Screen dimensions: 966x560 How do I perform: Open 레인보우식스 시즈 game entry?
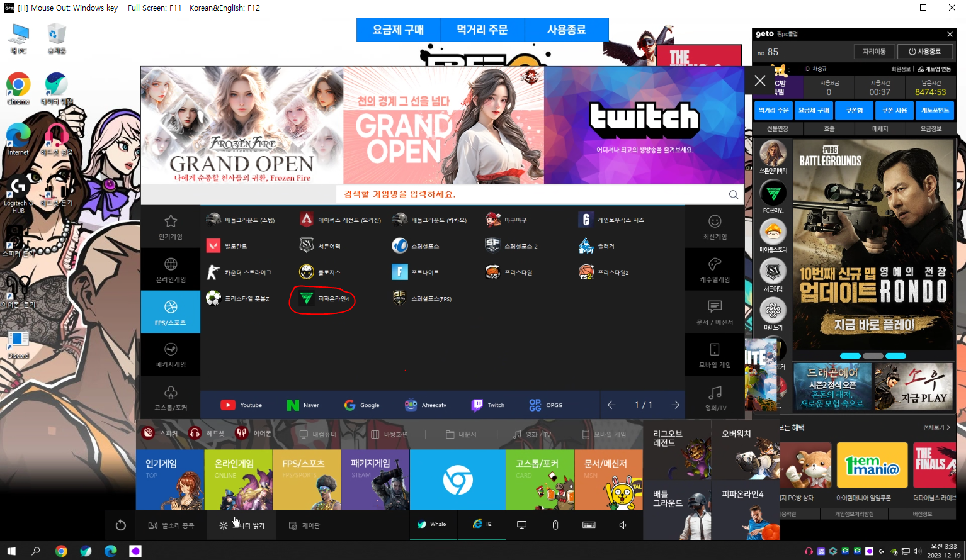coord(611,220)
